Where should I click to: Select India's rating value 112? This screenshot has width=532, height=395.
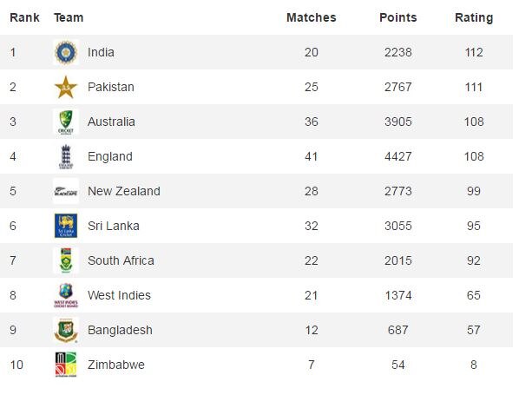[474, 53]
